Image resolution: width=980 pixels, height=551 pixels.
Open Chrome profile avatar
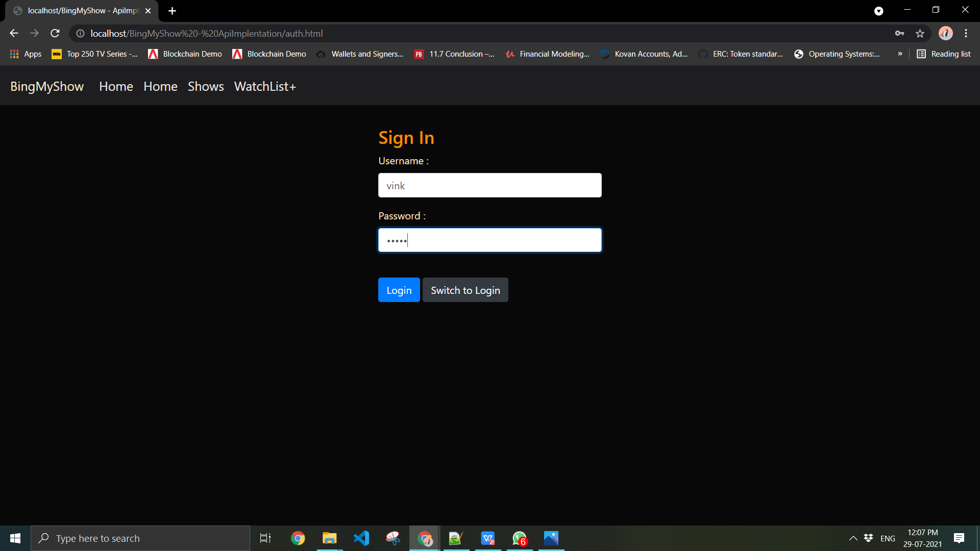tap(945, 34)
